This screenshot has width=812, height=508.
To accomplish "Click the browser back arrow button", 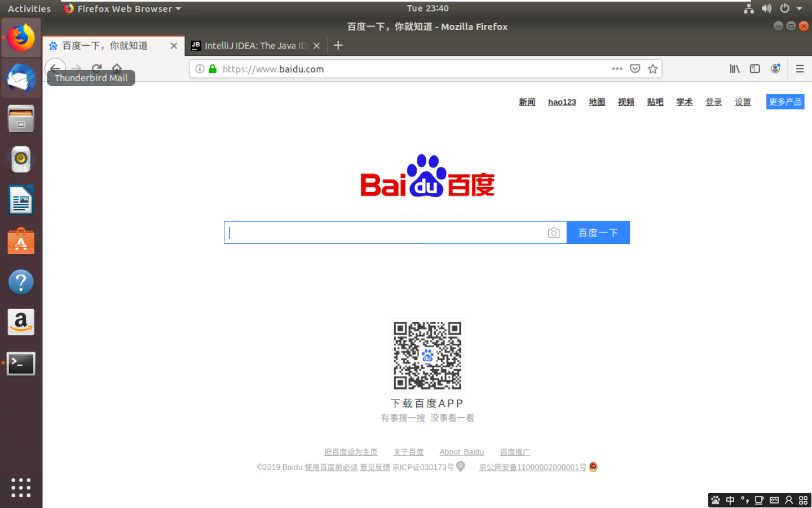I will tap(55, 69).
